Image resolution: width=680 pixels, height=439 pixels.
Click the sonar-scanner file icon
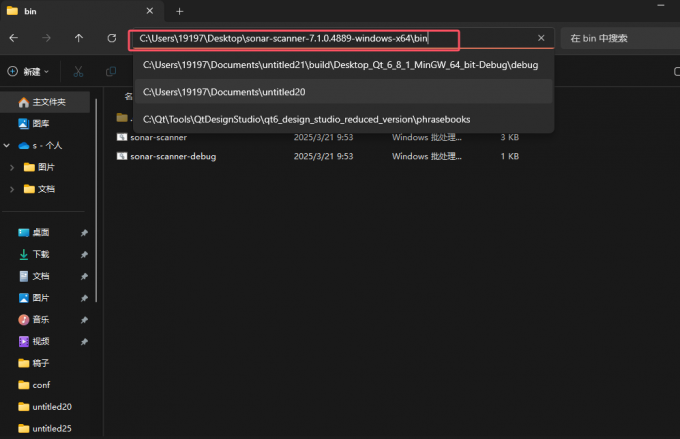(x=121, y=137)
